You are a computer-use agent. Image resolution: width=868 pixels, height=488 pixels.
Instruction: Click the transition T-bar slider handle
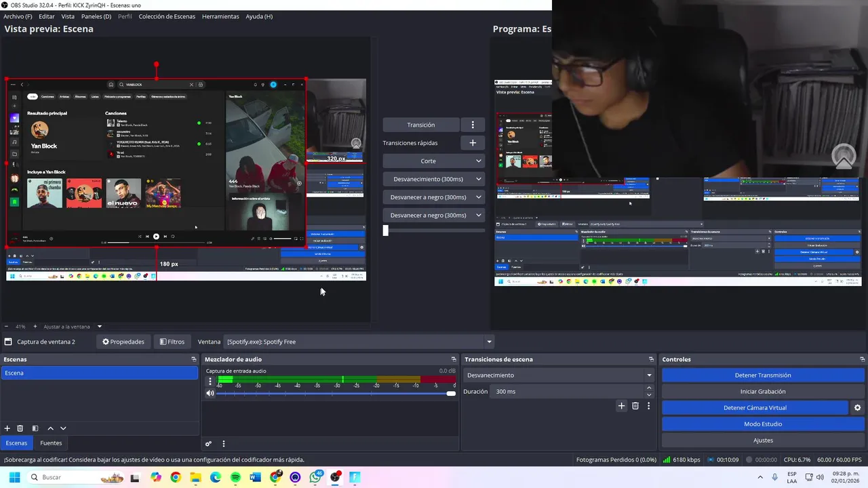386,230
